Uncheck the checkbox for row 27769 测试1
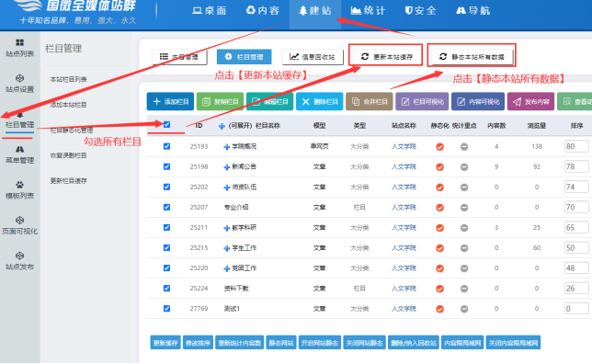 [166, 308]
